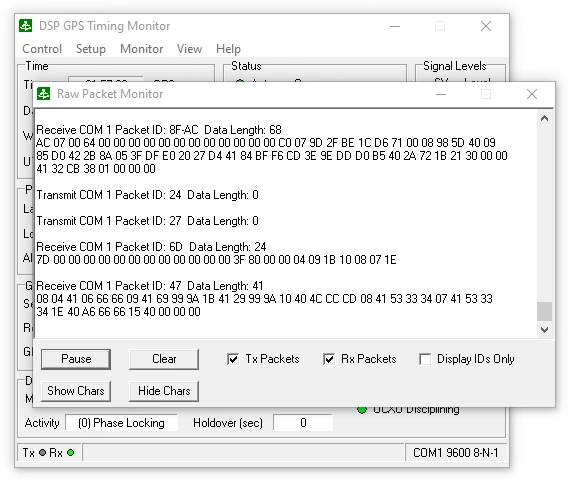The image size is (571, 482).
Task: Click the Status group label in main window
Action: click(246, 66)
